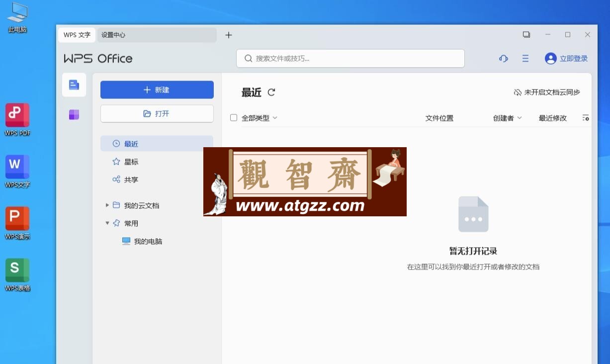This screenshot has width=610, height=364.
Task: Click the user avatar icon
Action: click(x=550, y=59)
